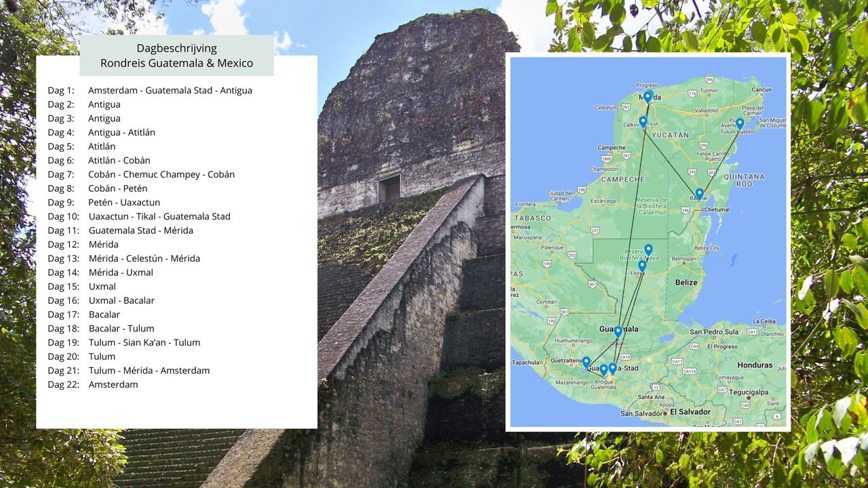Select 'Dag 9: Petén - Uaxactun'
Image resolution: width=868 pixels, height=488 pixels.
pyautogui.click(x=104, y=203)
